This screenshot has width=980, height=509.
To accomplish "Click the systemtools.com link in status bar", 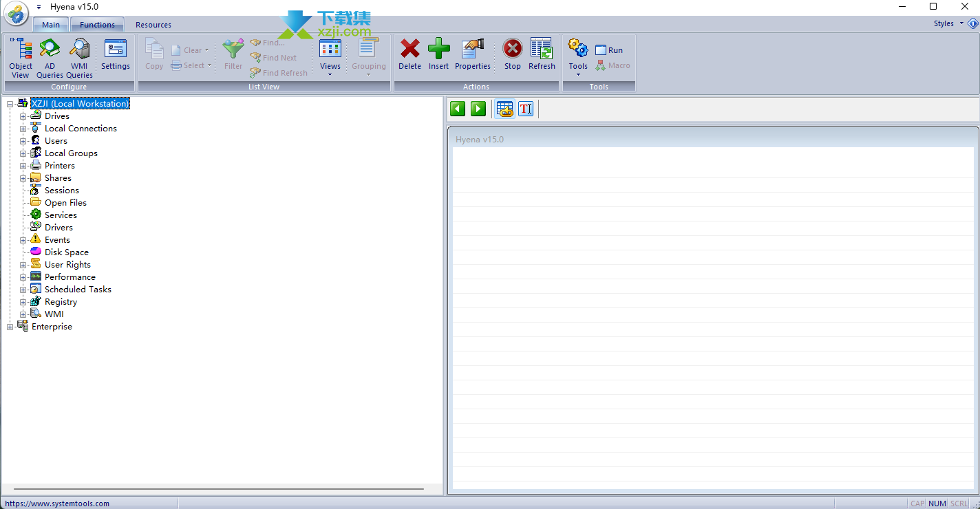I will tap(57, 503).
